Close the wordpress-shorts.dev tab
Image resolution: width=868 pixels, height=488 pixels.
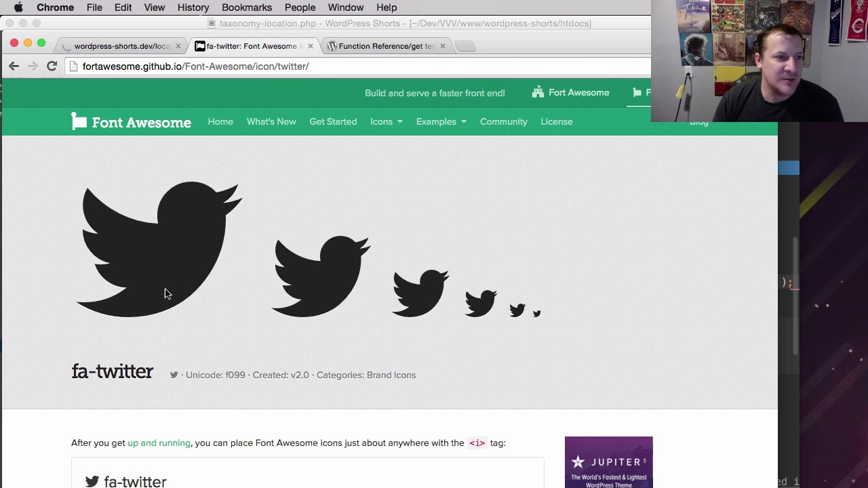(178, 46)
